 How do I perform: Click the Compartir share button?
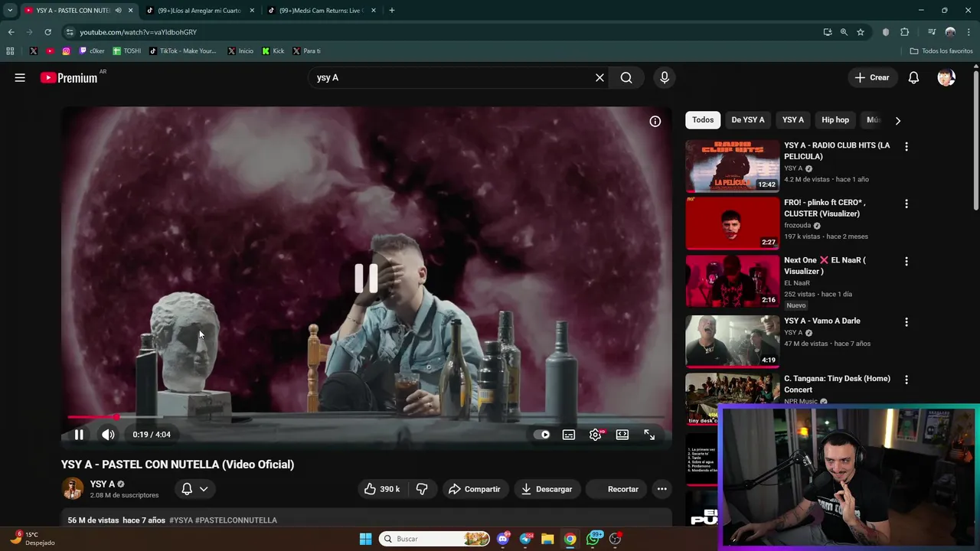[x=475, y=489]
